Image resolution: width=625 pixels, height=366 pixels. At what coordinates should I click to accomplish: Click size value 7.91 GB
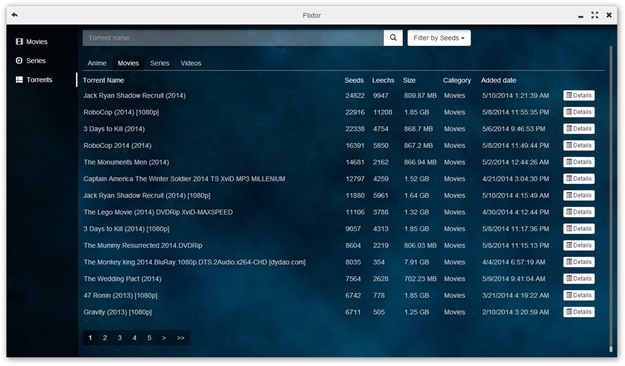click(x=417, y=262)
